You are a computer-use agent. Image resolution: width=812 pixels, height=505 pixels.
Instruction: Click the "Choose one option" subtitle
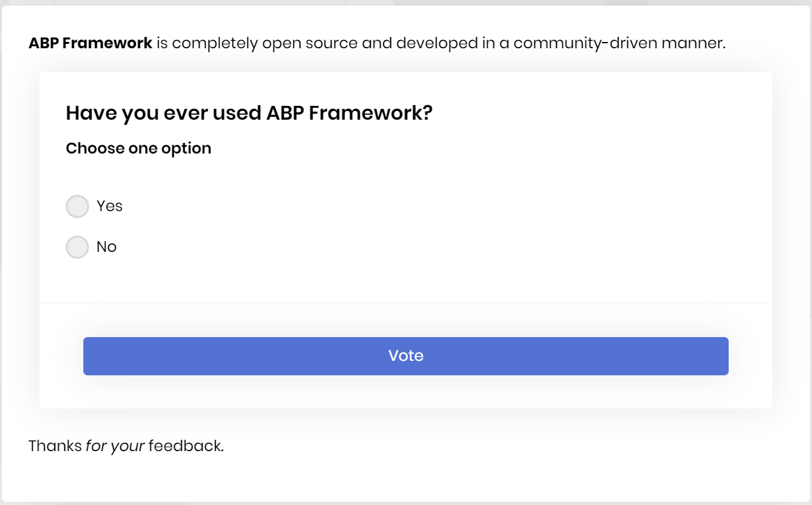click(138, 148)
